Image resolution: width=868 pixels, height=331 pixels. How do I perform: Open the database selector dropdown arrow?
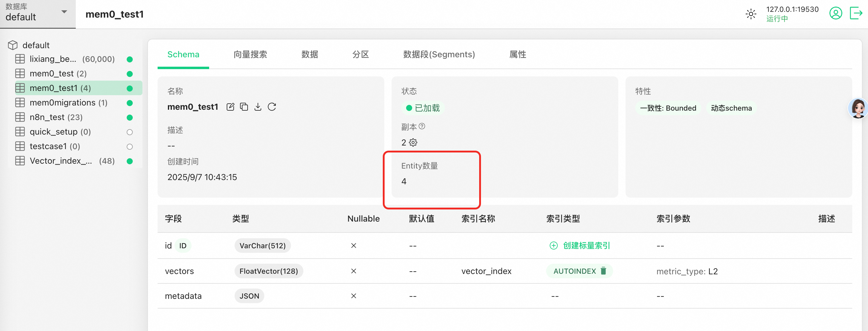pos(64,12)
